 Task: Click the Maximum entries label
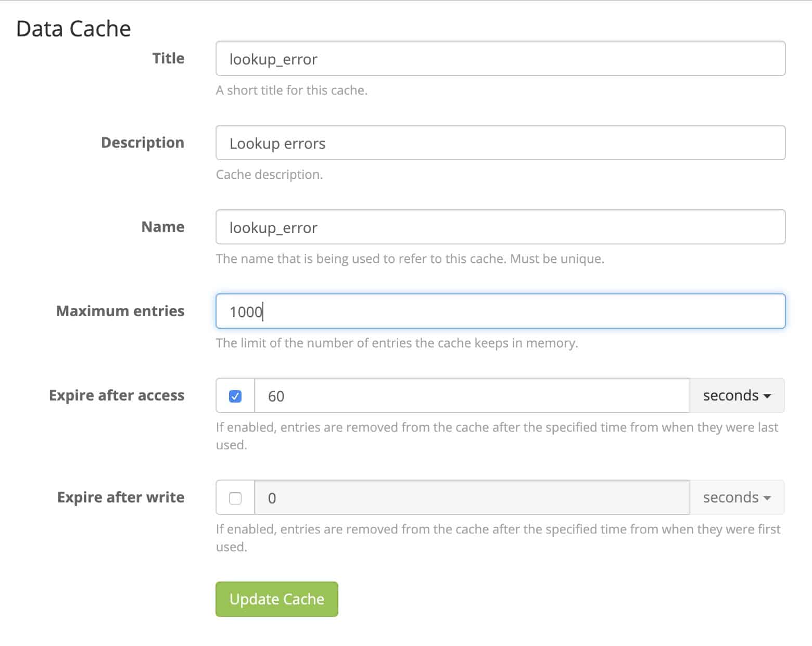click(120, 311)
